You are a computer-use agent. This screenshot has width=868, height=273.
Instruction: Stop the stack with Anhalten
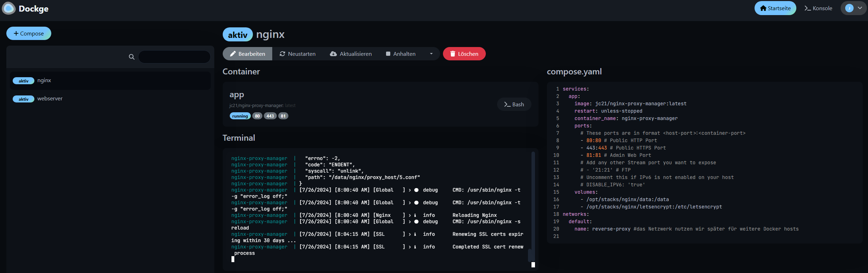(401, 54)
